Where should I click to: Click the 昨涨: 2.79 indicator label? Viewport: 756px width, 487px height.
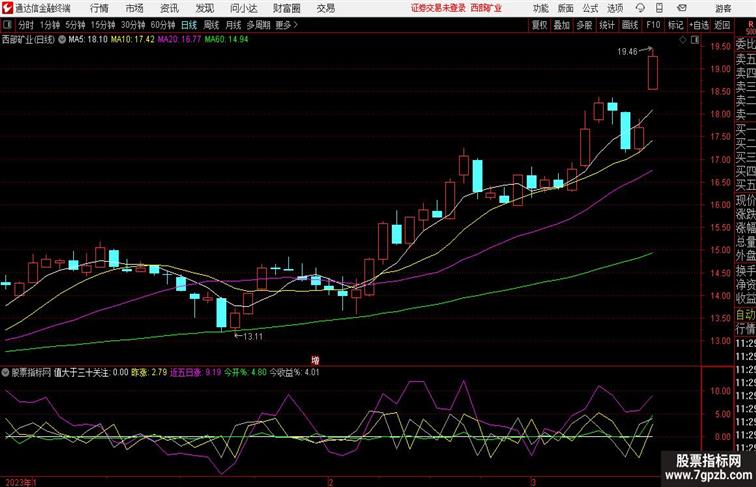click(149, 372)
